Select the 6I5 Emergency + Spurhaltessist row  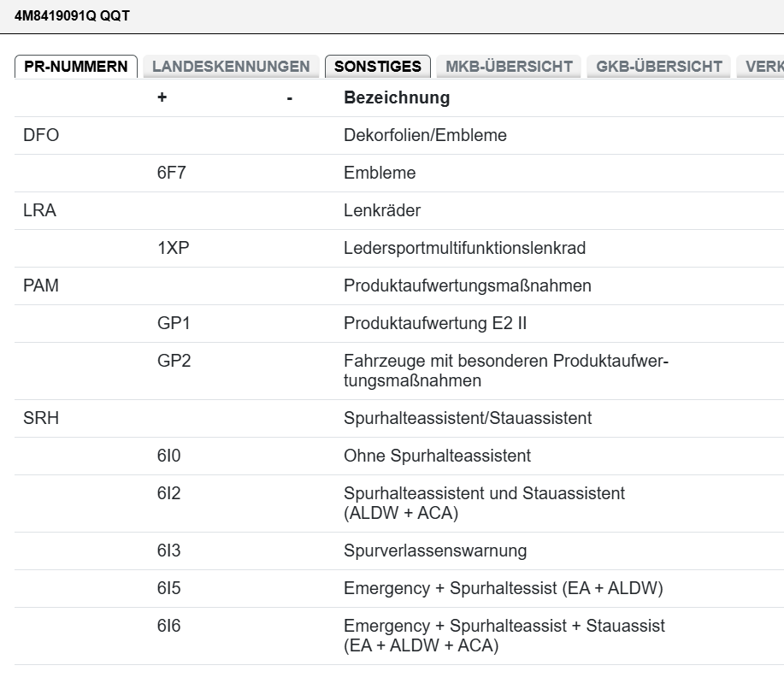[x=503, y=588]
